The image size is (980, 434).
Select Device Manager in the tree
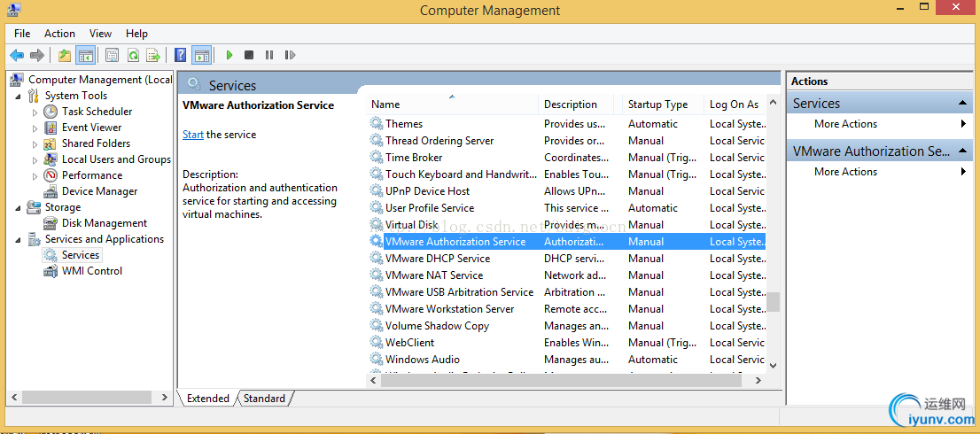click(99, 191)
